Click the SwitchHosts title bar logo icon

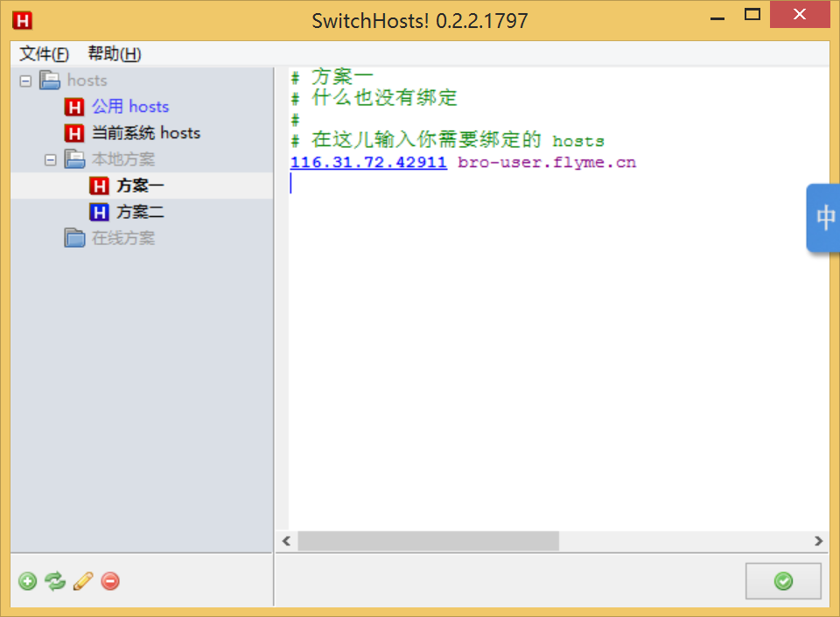(x=23, y=21)
